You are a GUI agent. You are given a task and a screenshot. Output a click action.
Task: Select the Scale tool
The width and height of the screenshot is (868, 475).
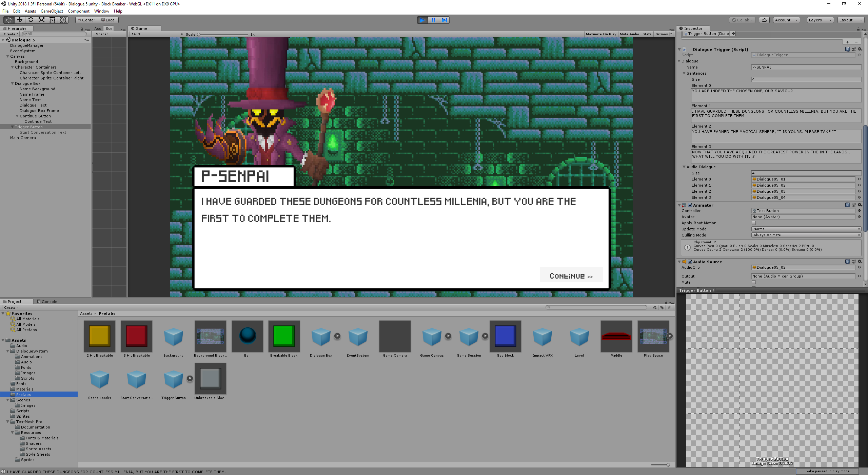tap(41, 20)
